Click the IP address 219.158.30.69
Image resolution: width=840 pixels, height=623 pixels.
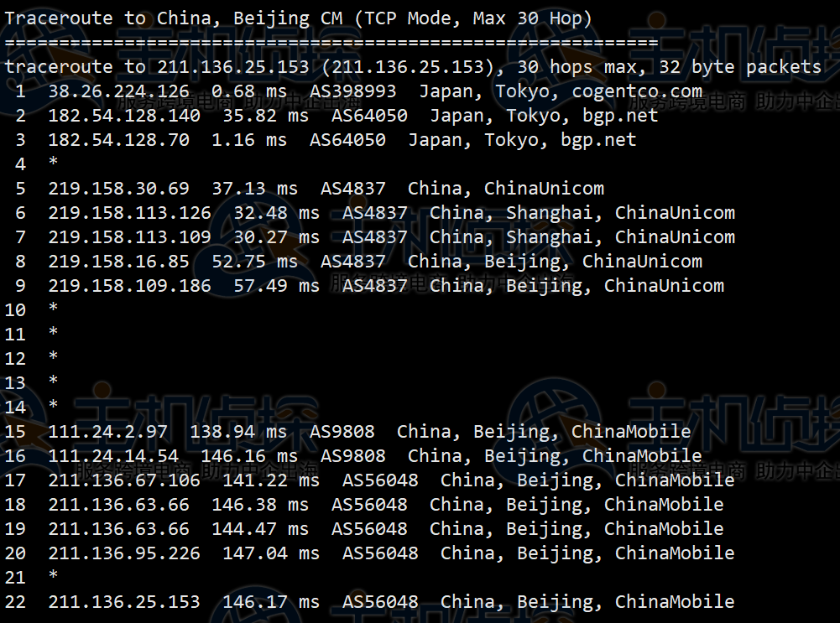coord(118,189)
